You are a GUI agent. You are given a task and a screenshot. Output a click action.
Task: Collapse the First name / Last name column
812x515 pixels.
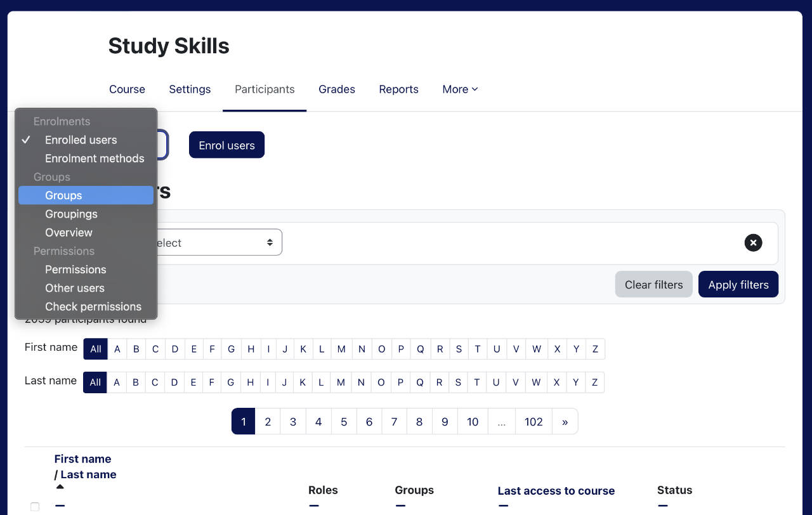pos(60,505)
